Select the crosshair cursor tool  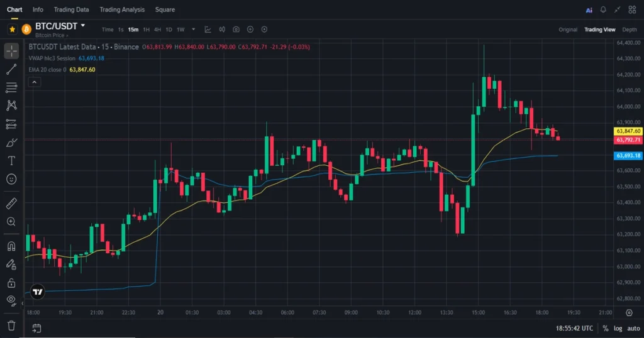(x=11, y=51)
